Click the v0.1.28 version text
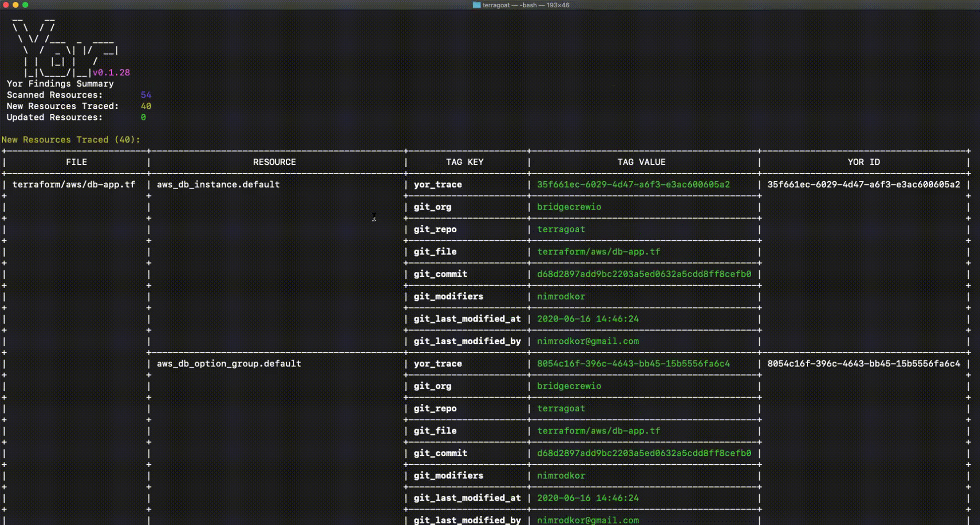Image resolution: width=980 pixels, height=525 pixels. pos(111,73)
